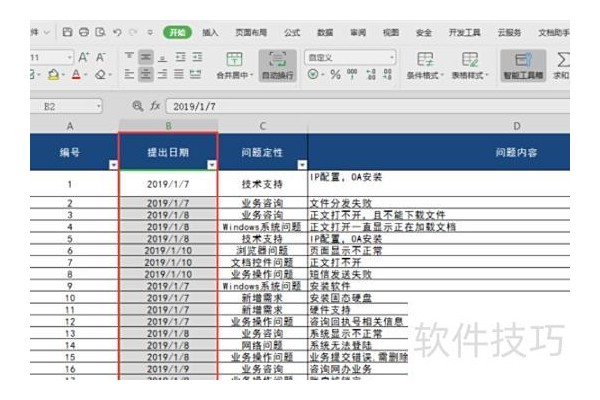Open the 编号 filter dropdown

point(113,165)
